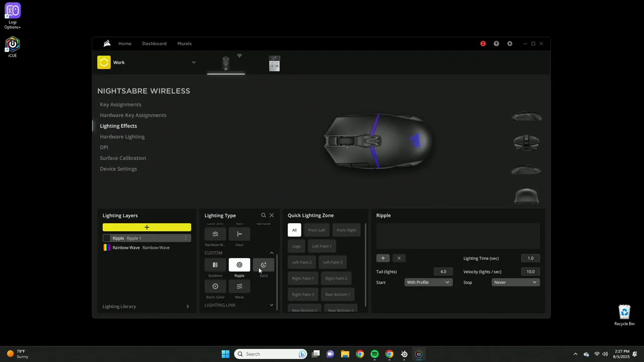Screen dimensions: 644x362
Task: Select the All quick lighting zone
Action: (294, 230)
